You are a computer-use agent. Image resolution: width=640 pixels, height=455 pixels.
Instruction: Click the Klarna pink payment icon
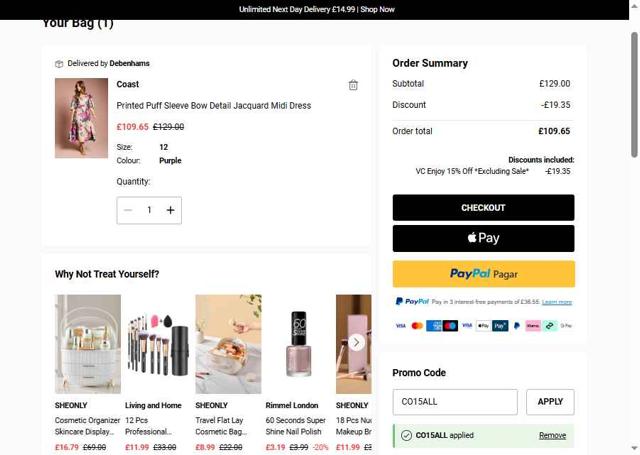533,326
